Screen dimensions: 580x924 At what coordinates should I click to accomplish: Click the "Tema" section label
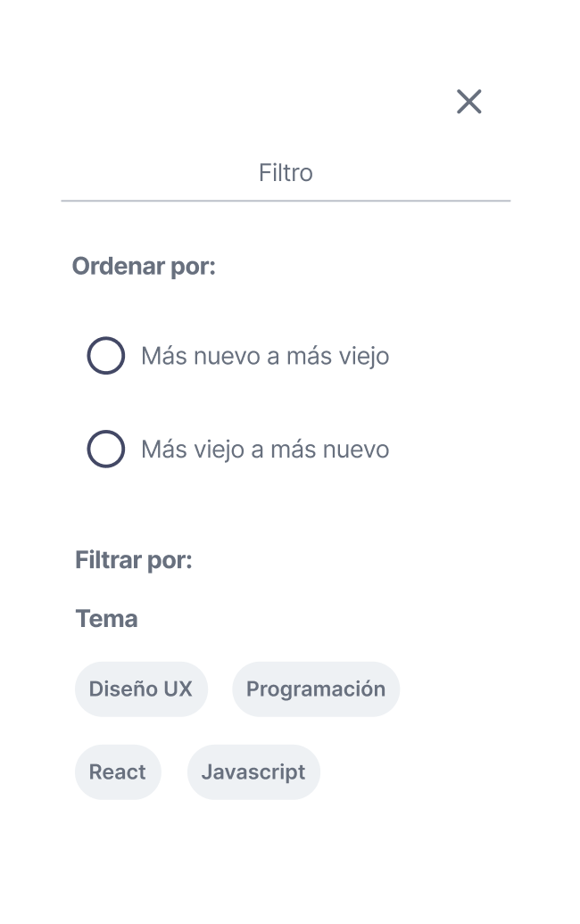[105, 617]
